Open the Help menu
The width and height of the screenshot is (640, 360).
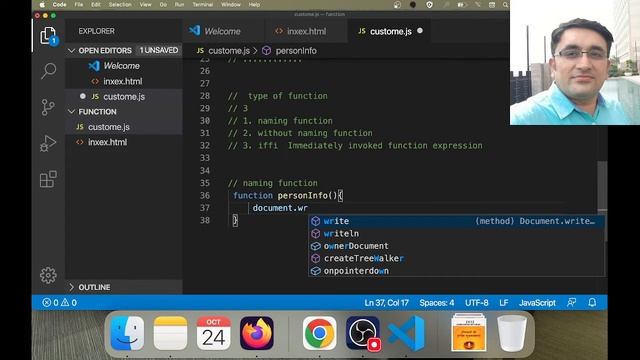[x=254, y=4]
